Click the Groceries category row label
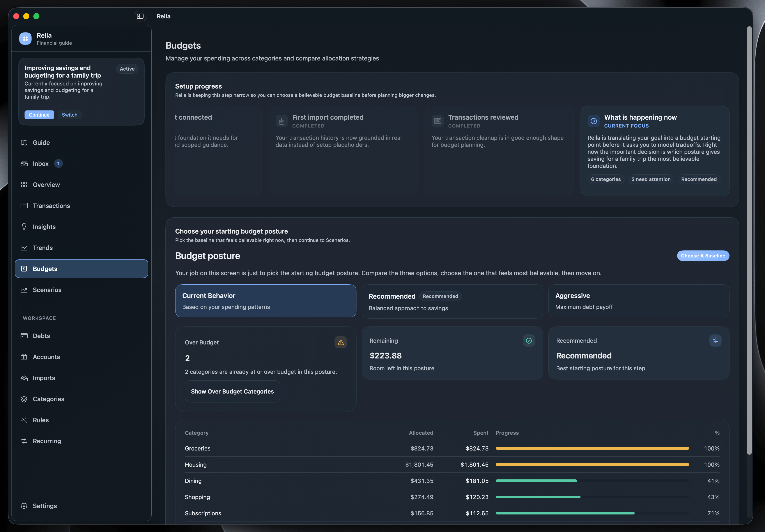The image size is (765, 532). pos(198,448)
